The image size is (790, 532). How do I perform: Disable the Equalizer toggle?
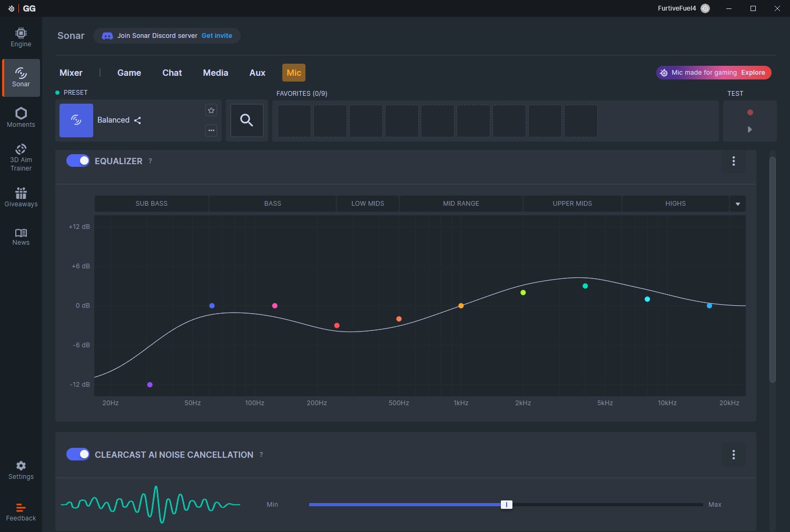tap(78, 161)
